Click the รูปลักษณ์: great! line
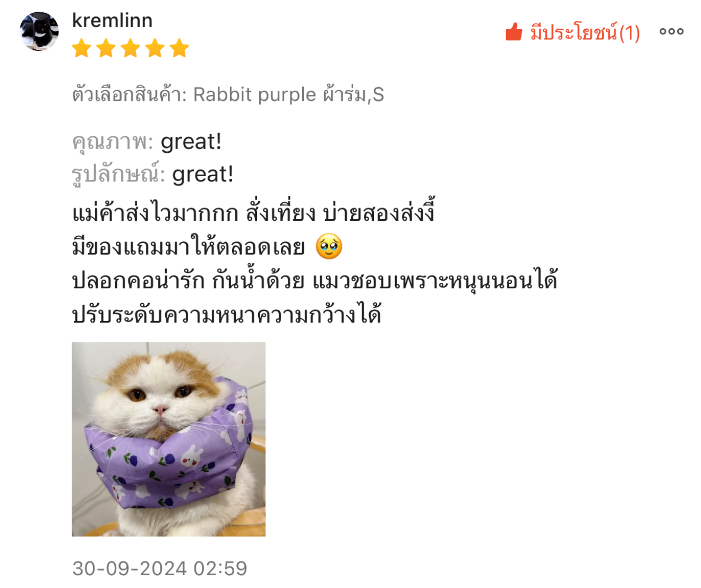Screen dimensions: 701x588 (152, 175)
